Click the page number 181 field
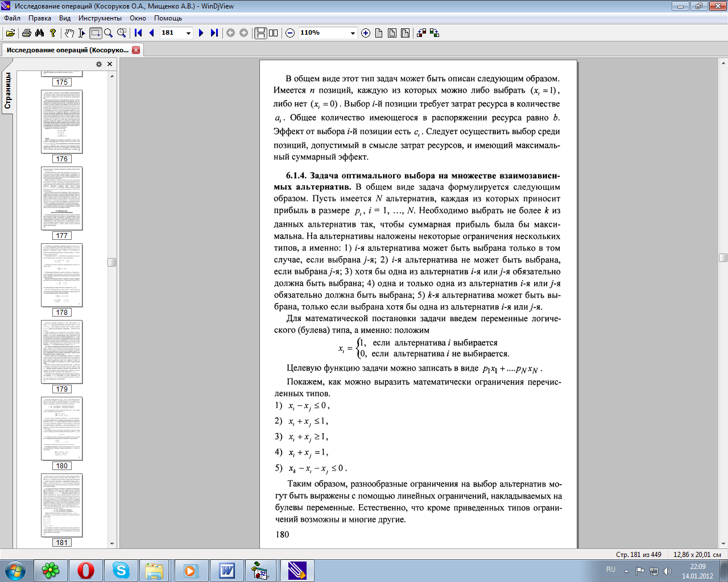 [172, 33]
